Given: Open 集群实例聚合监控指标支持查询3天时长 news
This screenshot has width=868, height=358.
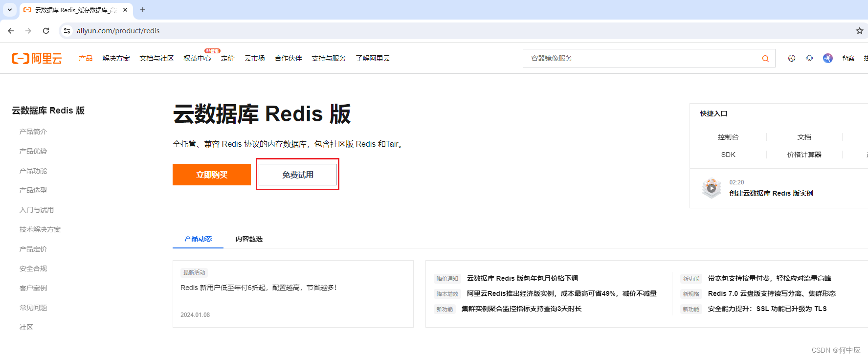Looking at the screenshot, I should click(521, 309).
